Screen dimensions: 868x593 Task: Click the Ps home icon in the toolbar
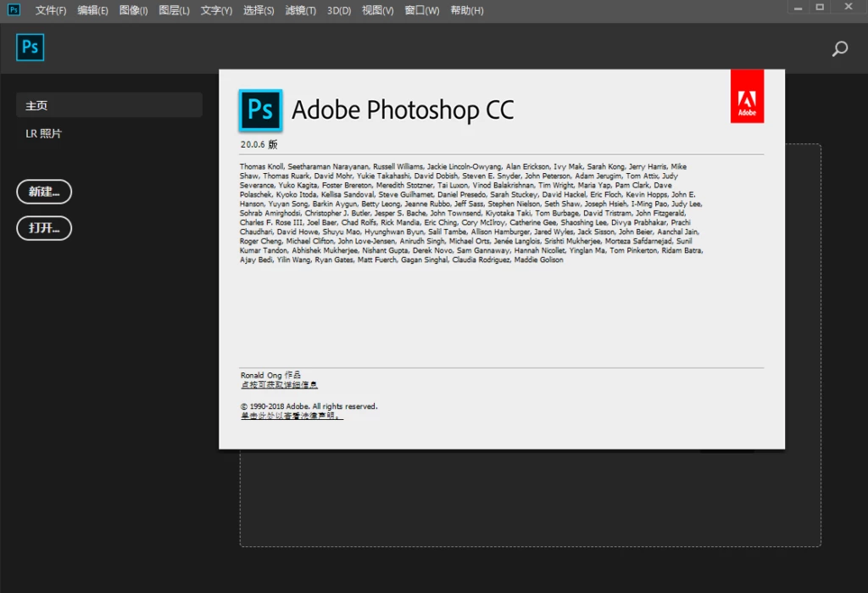(x=30, y=48)
